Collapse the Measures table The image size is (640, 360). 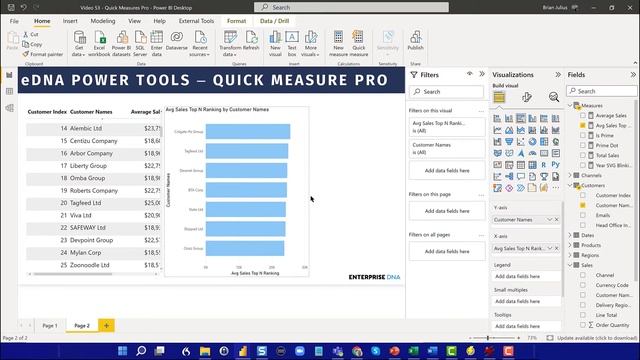click(x=570, y=105)
